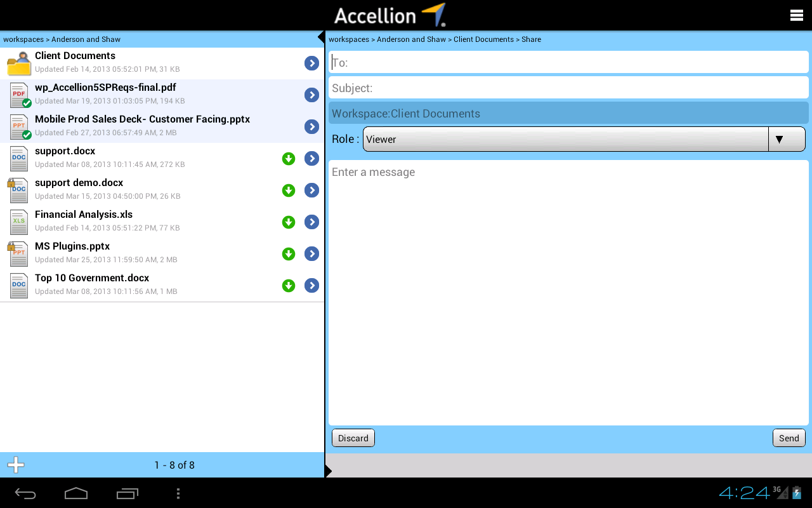Select the locked support demo.docx file icon

click(18, 190)
